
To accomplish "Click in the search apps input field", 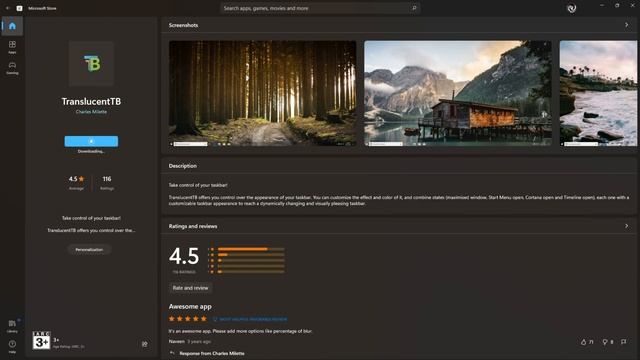I will [x=320, y=8].
